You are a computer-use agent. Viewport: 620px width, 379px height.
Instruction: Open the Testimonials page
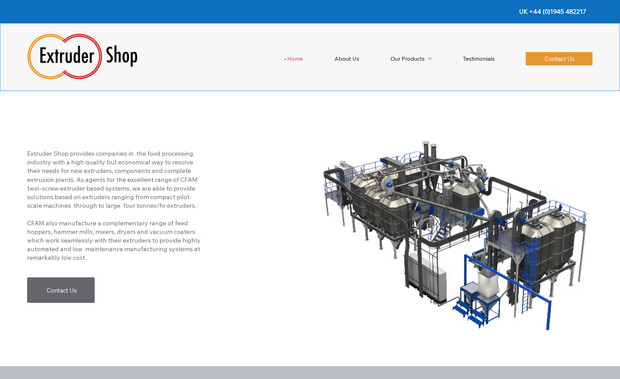(x=478, y=59)
